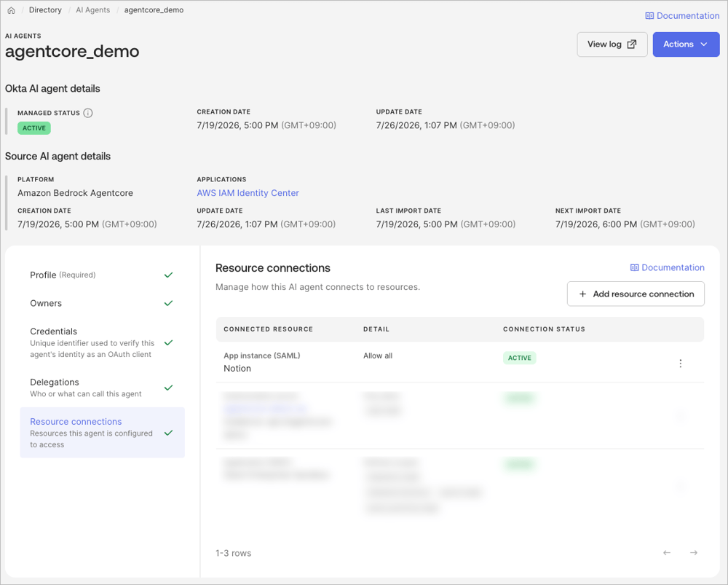This screenshot has width=728, height=585.
Task: Switch to the Profile (Required) section
Action: (102, 275)
